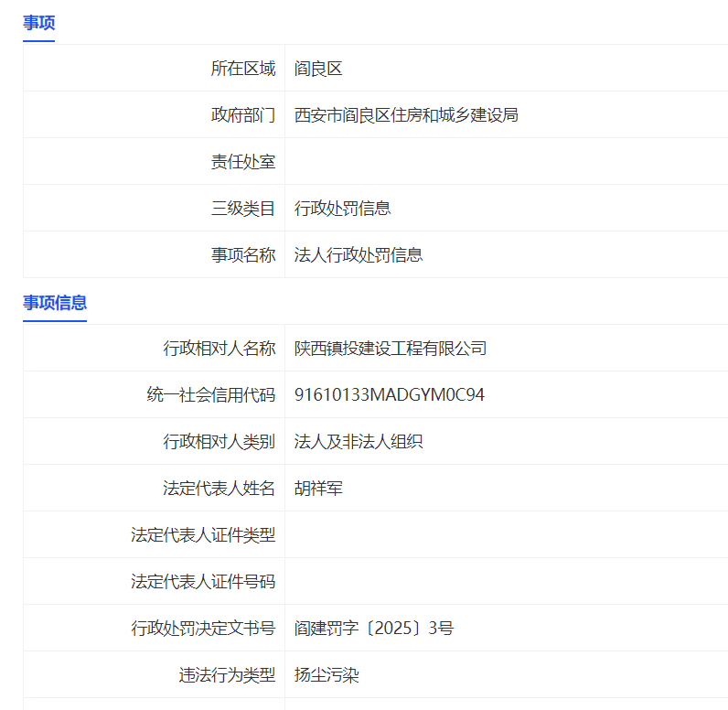Image resolution: width=728 pixels, height=710 pixels.
Task: Click the 统一社会信用代码 field label
Action: [210, 395]
